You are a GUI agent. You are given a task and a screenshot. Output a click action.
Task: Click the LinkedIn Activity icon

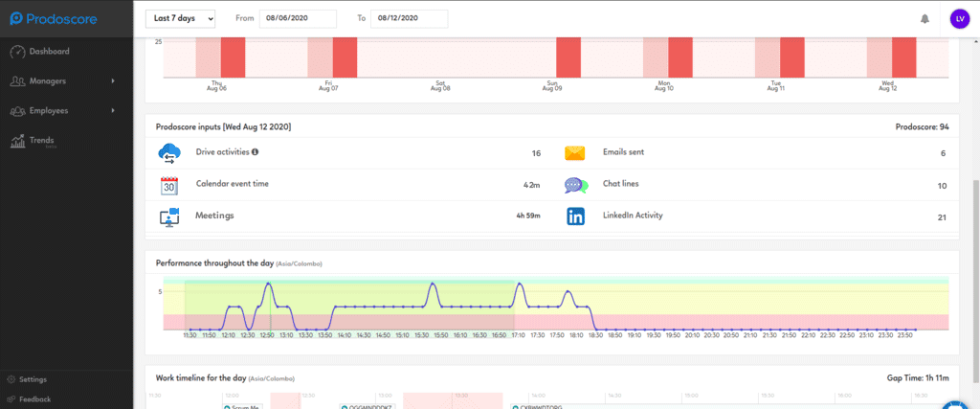[x=575, y=216]
